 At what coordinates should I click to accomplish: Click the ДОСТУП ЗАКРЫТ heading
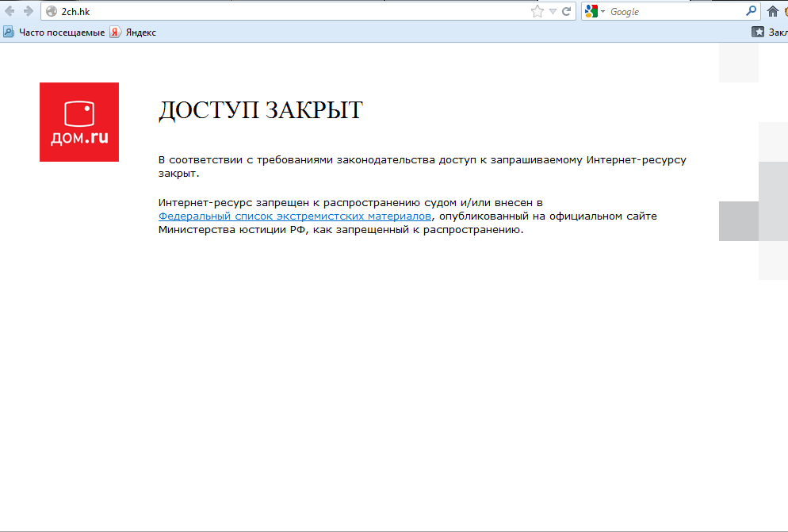pyautogui.click(x=260, y=109)
